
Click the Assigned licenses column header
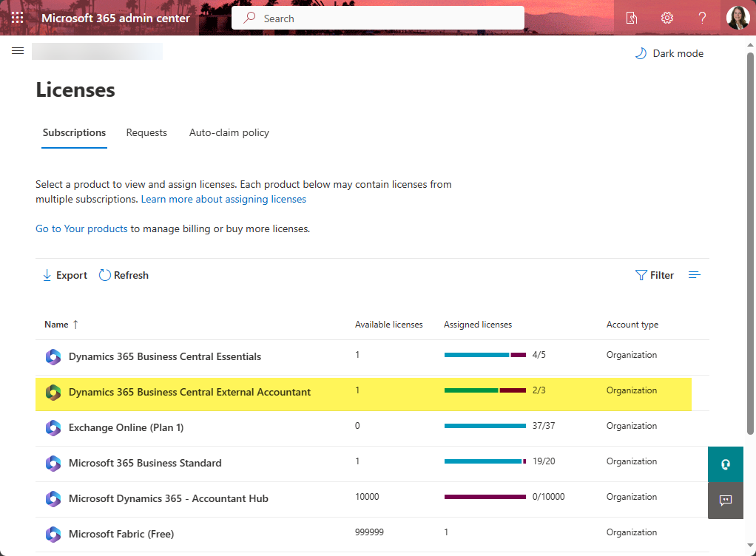coord(478,325)
